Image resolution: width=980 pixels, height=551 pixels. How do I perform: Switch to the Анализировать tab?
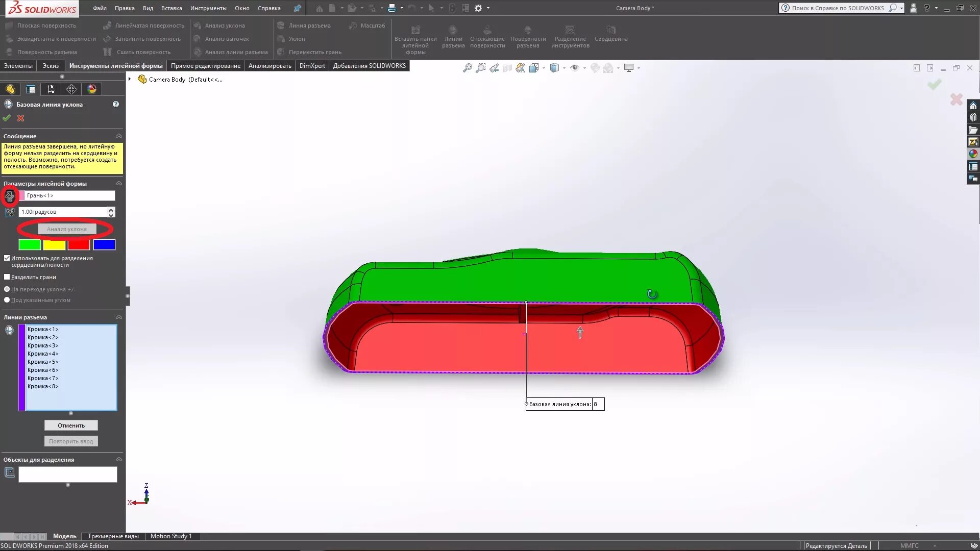[269, 66]
